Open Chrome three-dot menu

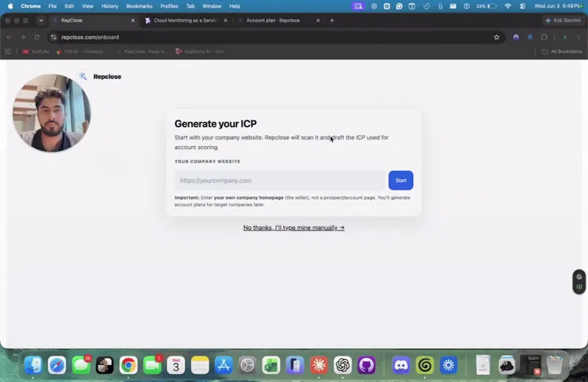(578, 37)
